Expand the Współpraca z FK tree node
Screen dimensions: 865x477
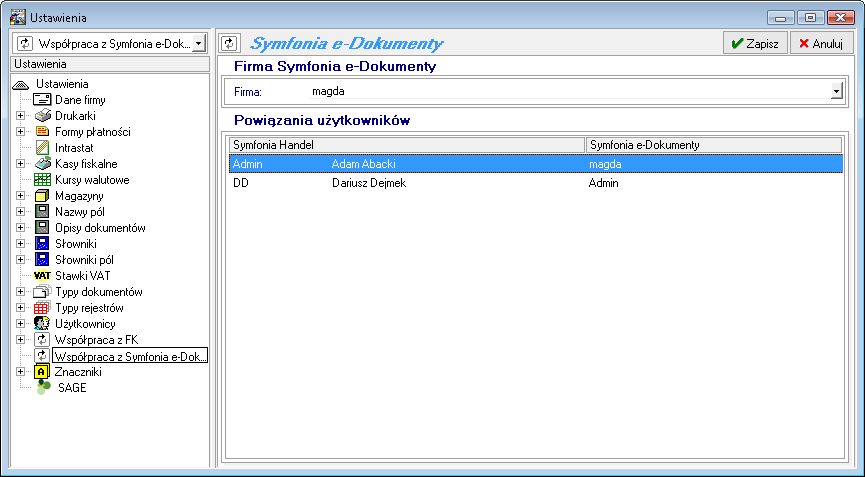click(20, 340)
